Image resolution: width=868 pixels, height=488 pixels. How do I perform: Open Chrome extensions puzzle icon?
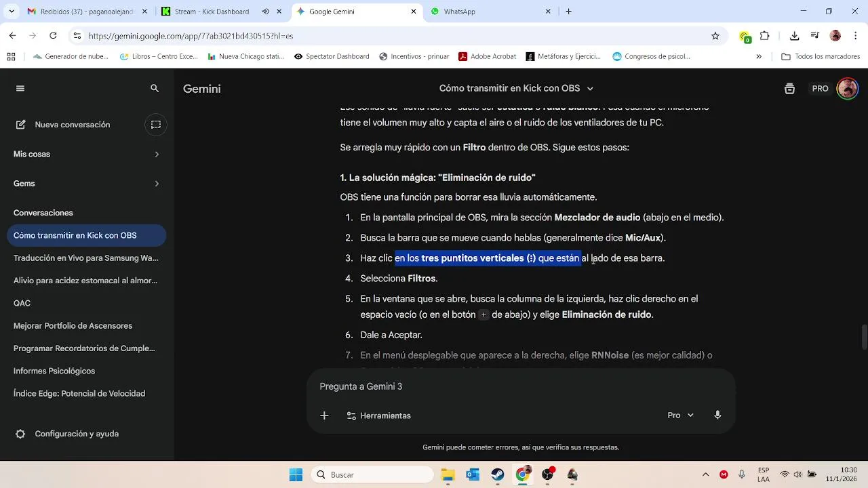point(765,36)
